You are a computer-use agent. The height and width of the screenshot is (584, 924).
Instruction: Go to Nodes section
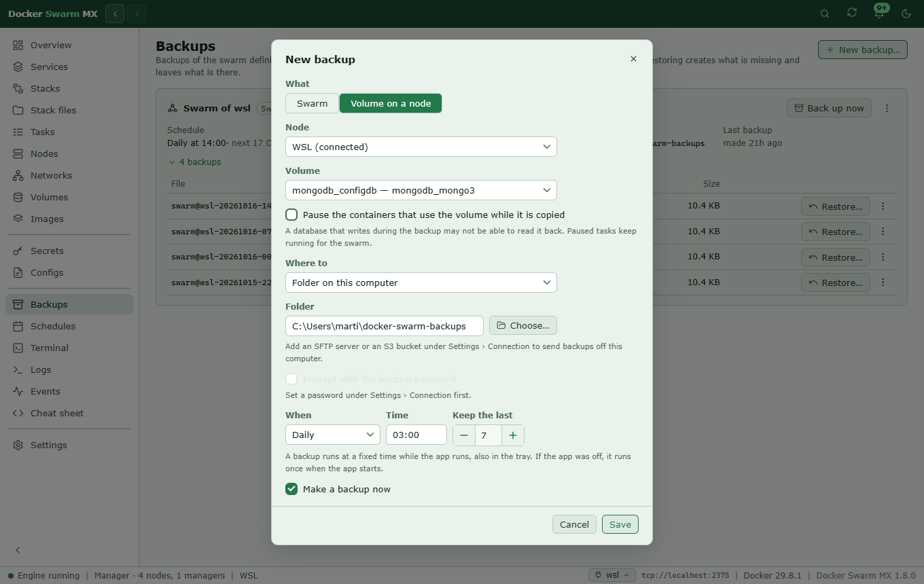pyautogui.click(x=69, y=153)
